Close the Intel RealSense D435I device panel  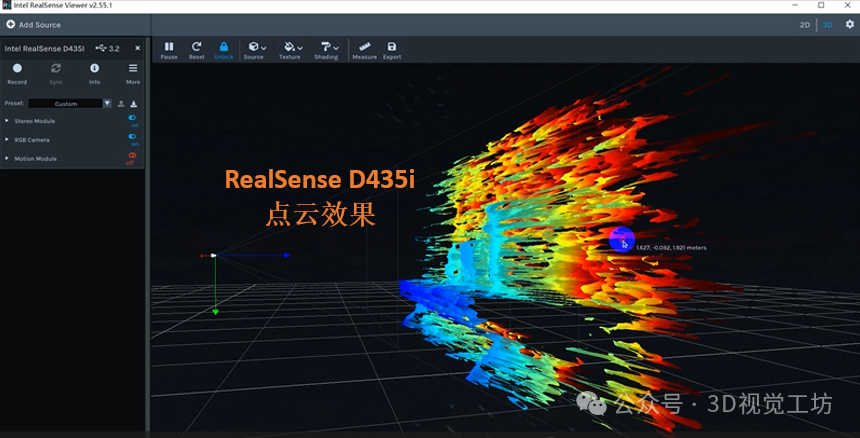137,48
